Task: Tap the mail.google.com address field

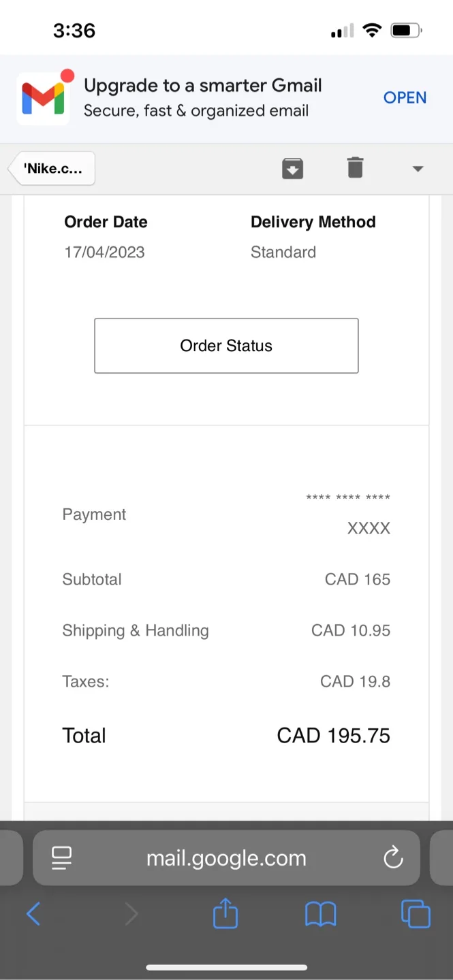Action: pos(226,858)
